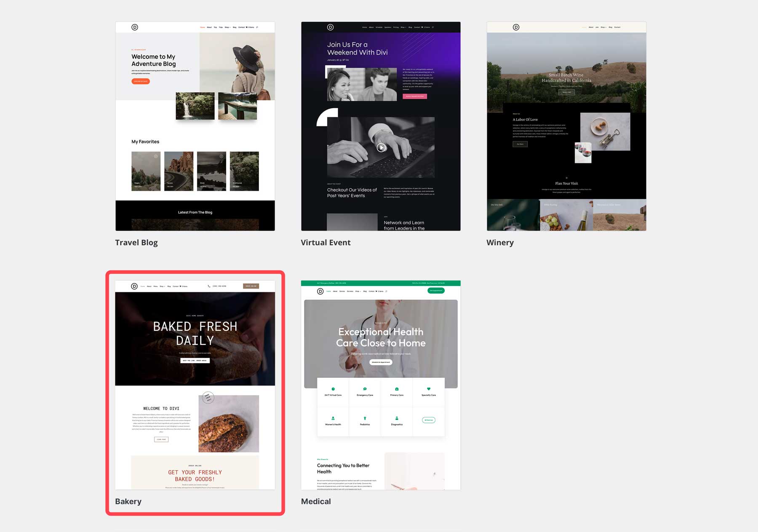Click the Specialty Care heart icon
758x532 pixels.
click(428, 389)
